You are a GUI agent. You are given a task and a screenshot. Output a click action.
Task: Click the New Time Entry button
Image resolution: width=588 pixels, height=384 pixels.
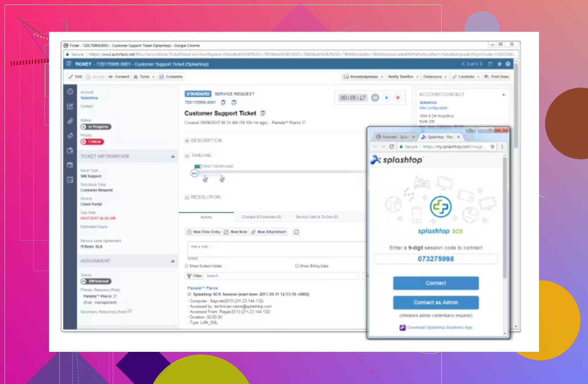[203, 232]
